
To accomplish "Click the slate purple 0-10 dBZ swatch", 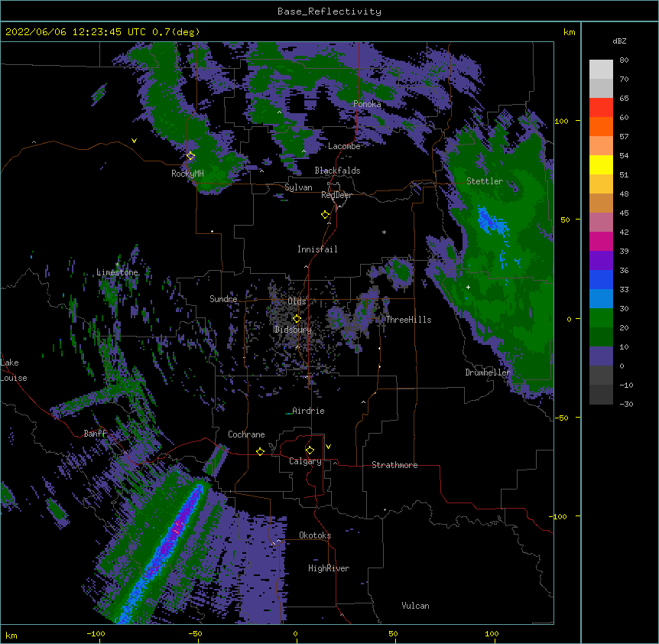I will 601,356.
